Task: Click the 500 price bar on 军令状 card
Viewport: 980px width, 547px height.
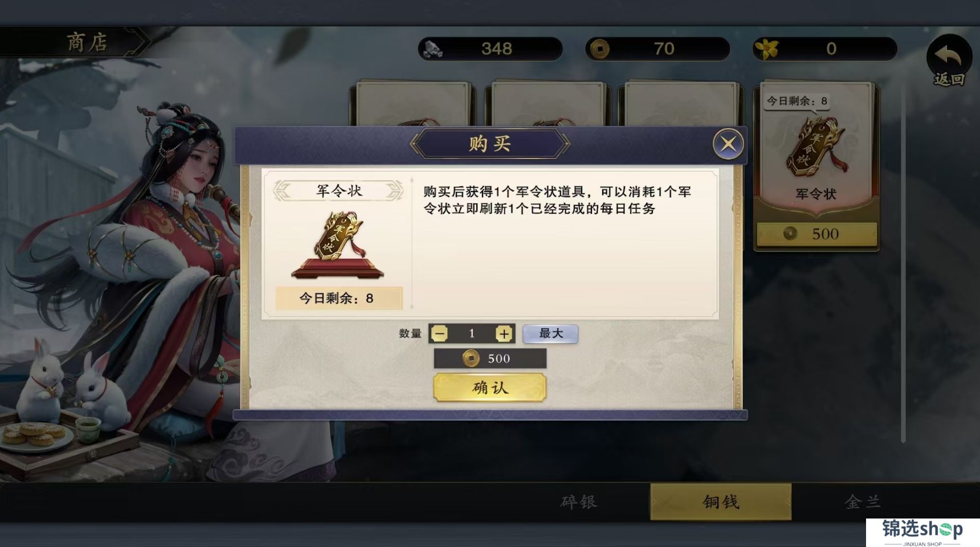Action: coord(816,234)
